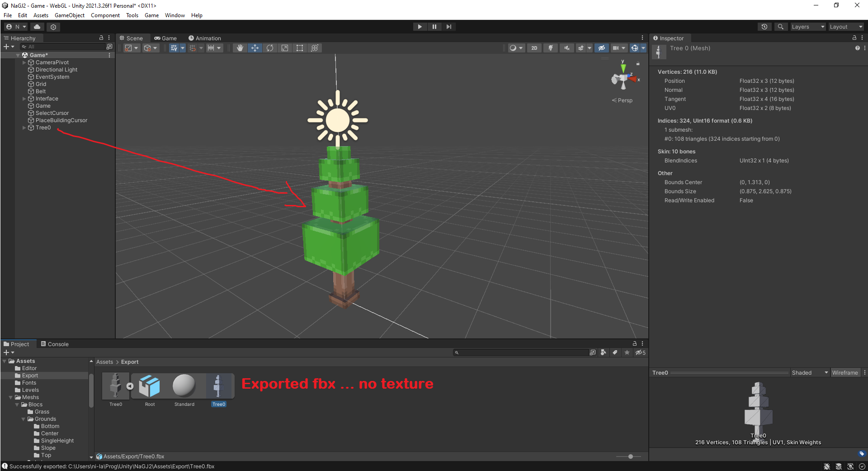Open Scene view three-dots options menu
Image resolution: width=868 pixels, height=471 pixels.
point(642,38)
